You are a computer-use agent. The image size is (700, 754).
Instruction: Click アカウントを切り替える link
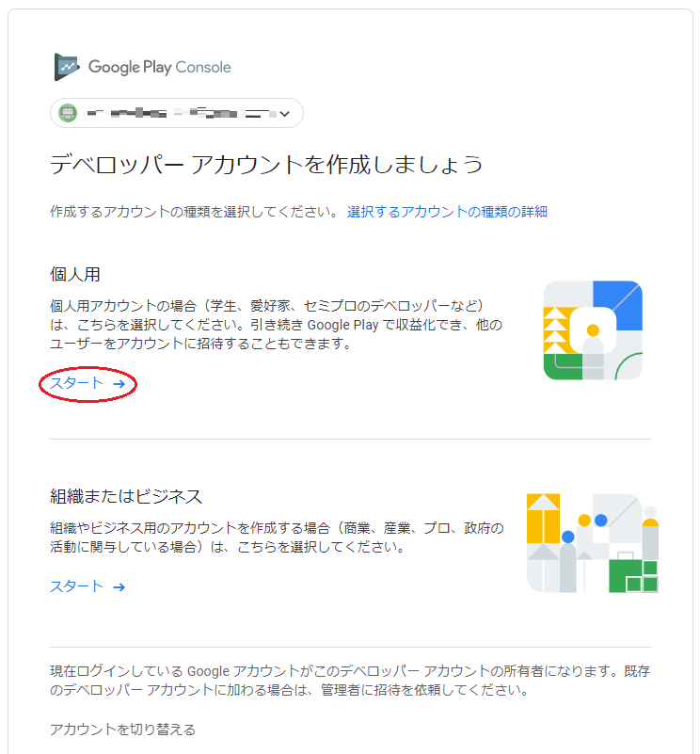[x=122, y=730]
